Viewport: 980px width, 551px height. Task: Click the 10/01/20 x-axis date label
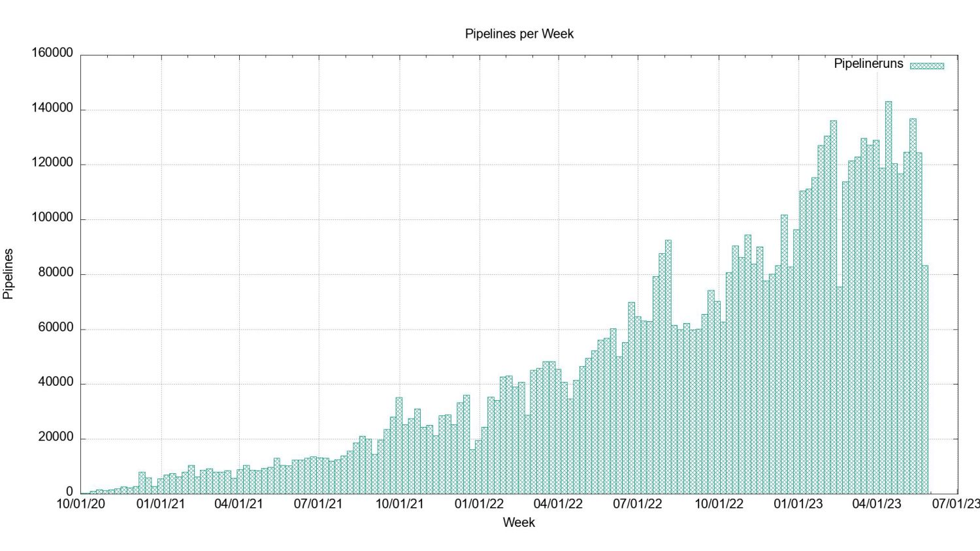[81, 504]
